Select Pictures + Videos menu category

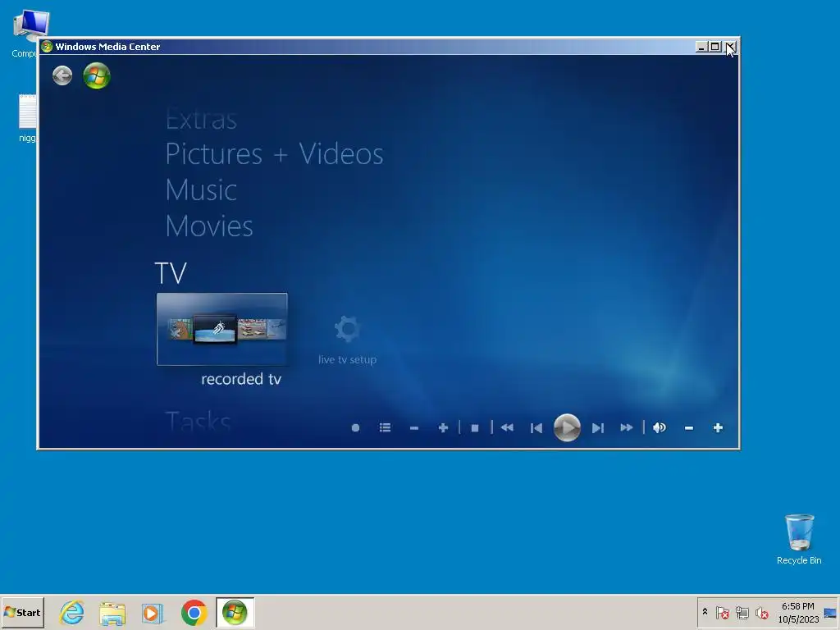tap(274, 154)
